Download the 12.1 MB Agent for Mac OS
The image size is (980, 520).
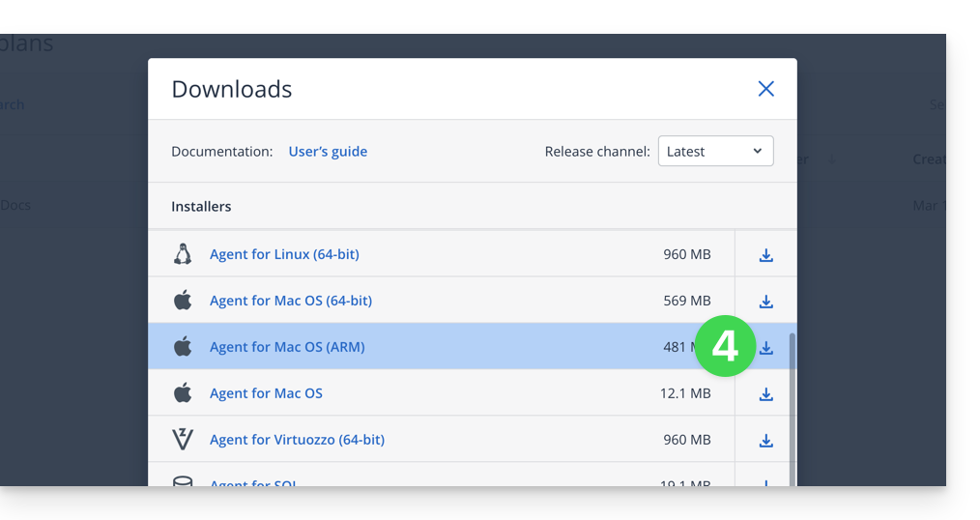coord(765,393)
